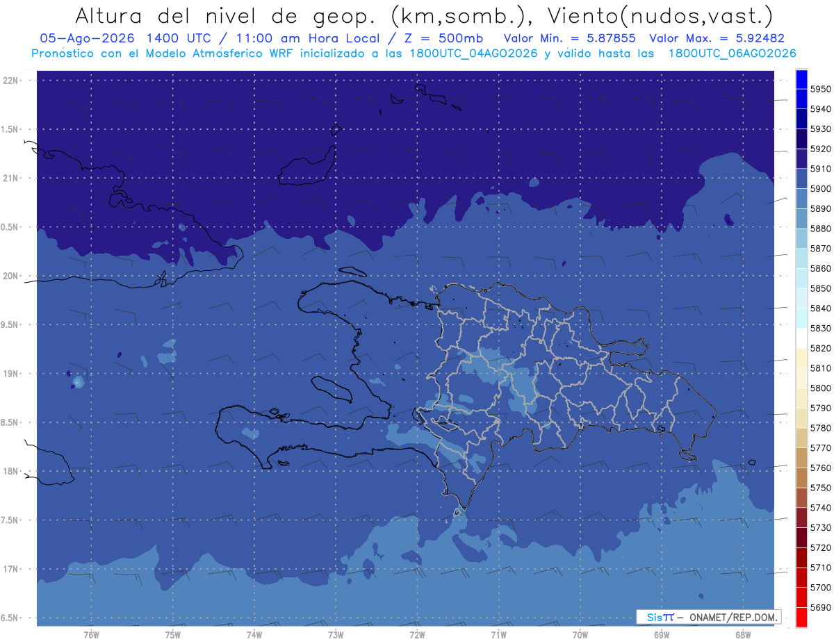834x644 pixels.
Task: Click the 70W longitude axis label
Action: pos(580,634)
